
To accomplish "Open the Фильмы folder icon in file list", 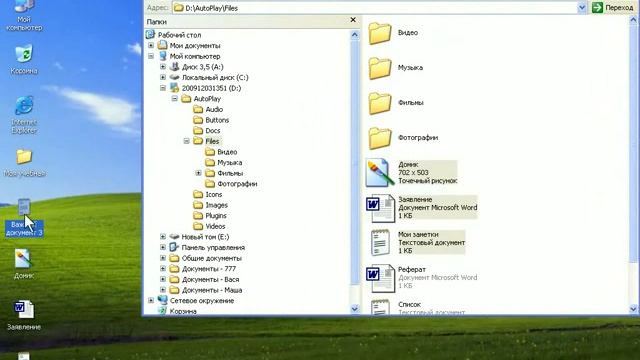I will 380,103.
